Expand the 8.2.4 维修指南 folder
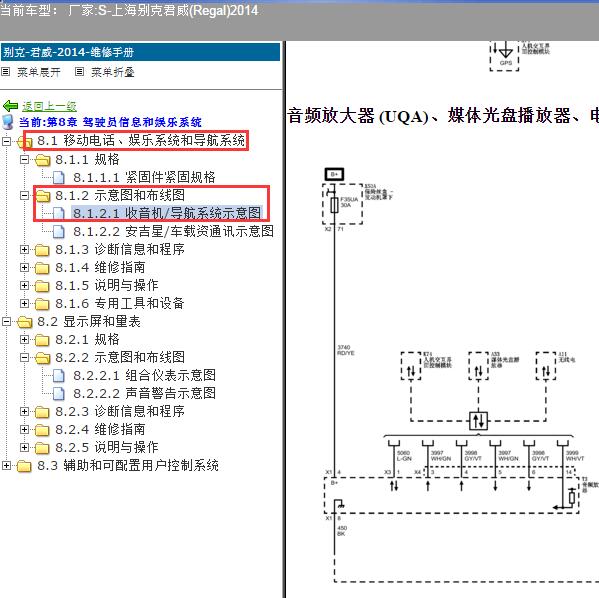 click(x=24, y=429)
